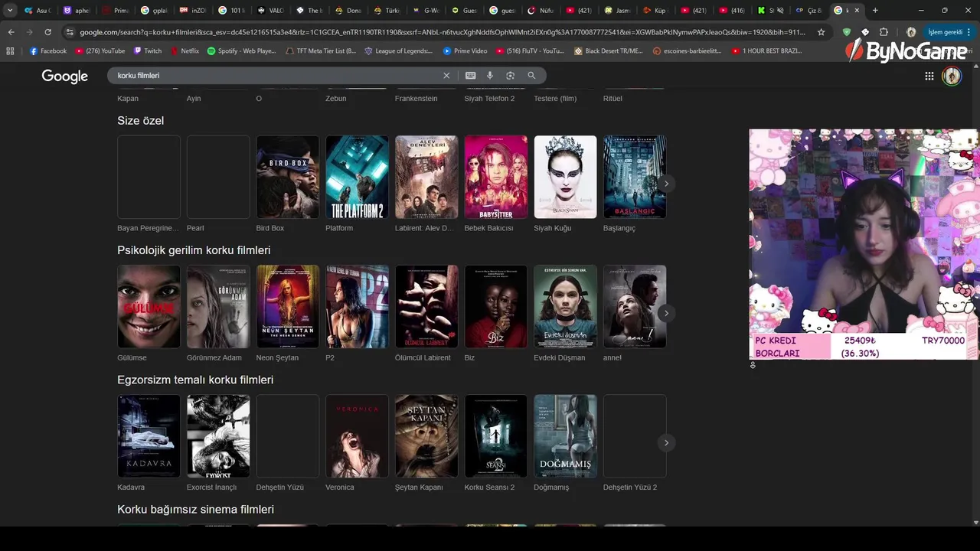Bookmark this page with the star icon
This screenshot has height=551, width=980.
pyautogui.click(x=822, y=32)
